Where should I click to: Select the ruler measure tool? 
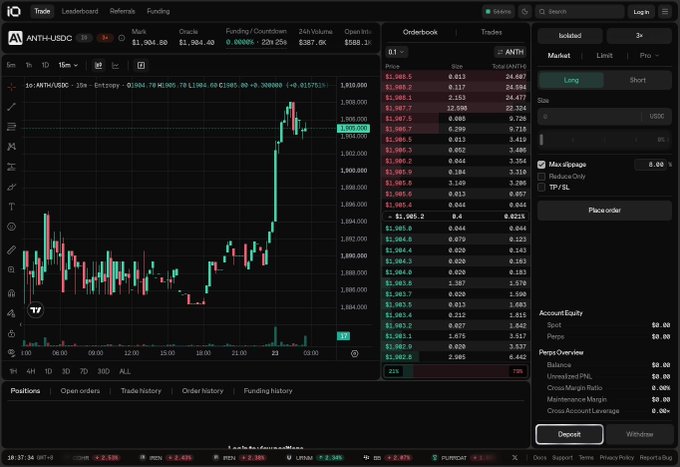(12, 250)
